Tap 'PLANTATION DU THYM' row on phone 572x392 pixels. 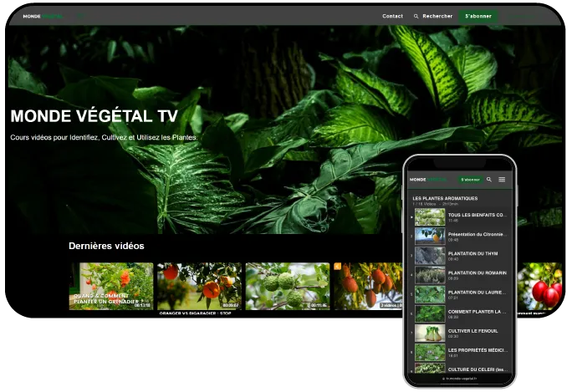461,256
